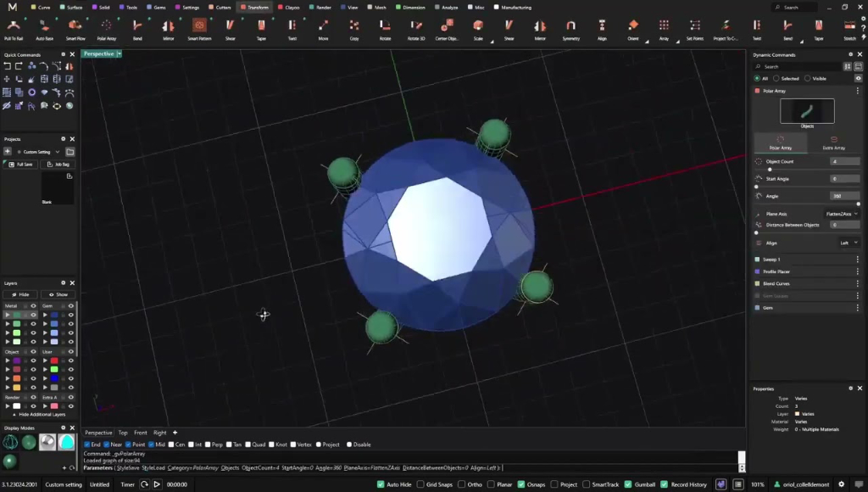Click the Object Count slider handle

(770, 170)
